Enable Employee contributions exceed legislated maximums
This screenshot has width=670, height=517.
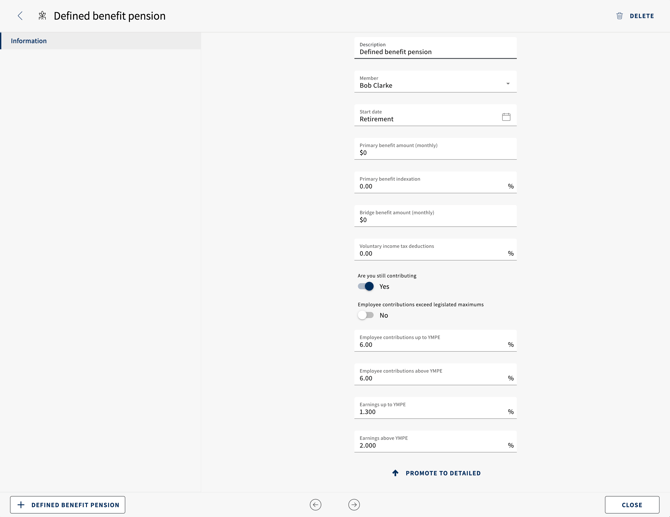[366, 315]
